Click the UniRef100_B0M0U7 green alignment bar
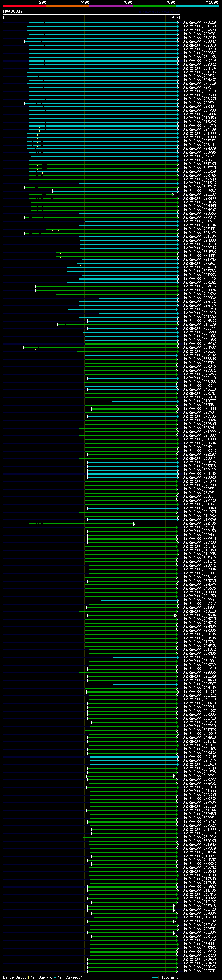 pyautogui.click(x=100, y=347)
